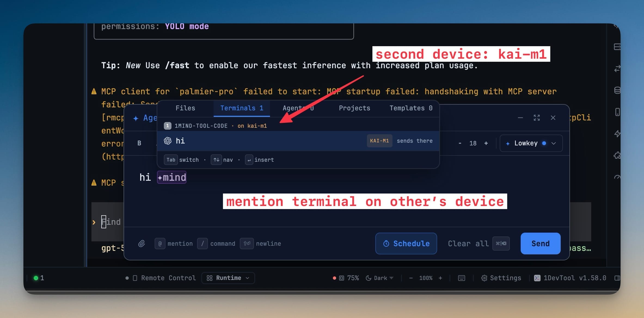Click the Clear all shortcut key badge
Screen dimensions: 644x318
click(x=501, y=244)
